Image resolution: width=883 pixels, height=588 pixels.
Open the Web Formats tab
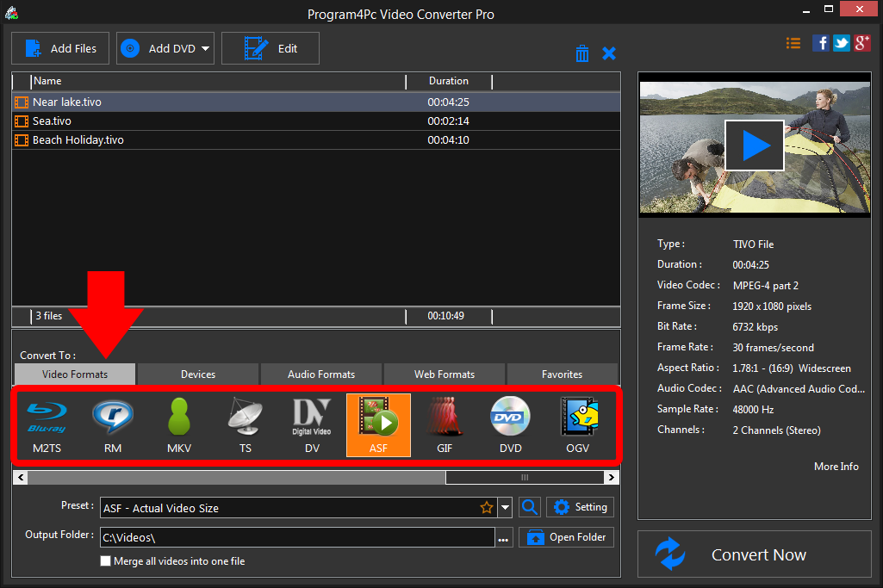pyautogui.click(x=445, y=374)
